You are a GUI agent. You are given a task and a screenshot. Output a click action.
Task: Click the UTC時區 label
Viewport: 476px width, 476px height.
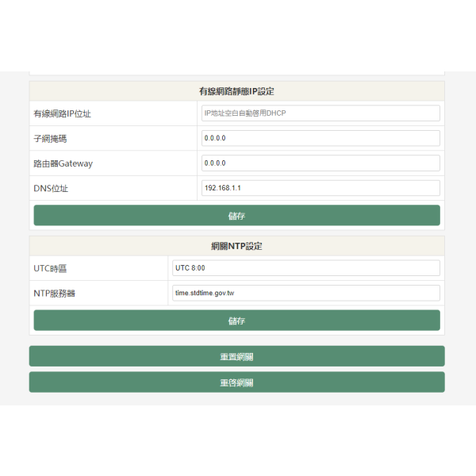pos(50,269)
